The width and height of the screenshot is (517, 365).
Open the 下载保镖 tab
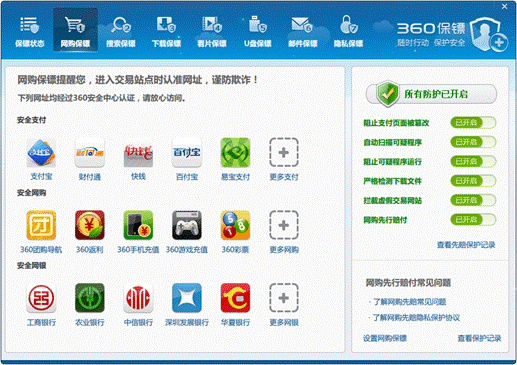166,31
